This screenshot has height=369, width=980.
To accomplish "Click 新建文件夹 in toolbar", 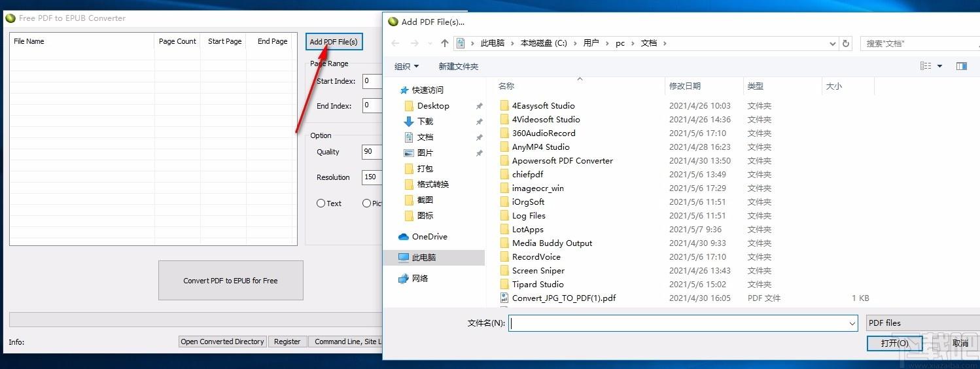I will pyautogui.click(x=458, y=66).
